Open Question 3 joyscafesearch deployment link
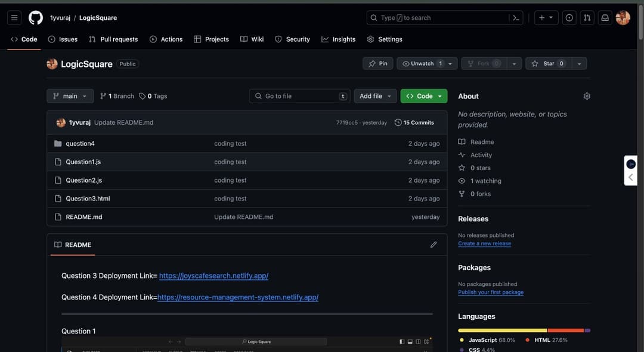The image size is (644, 352). point(213,276)
